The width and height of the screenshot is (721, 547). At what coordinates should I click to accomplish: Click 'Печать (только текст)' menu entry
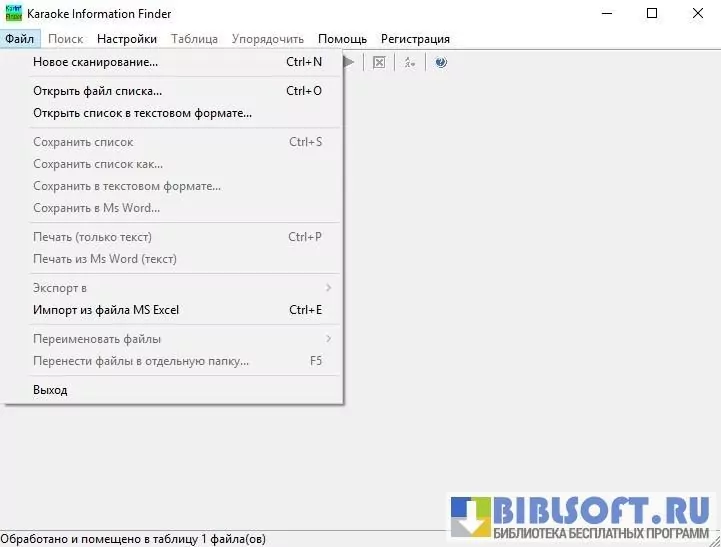(x=92, y=237)
